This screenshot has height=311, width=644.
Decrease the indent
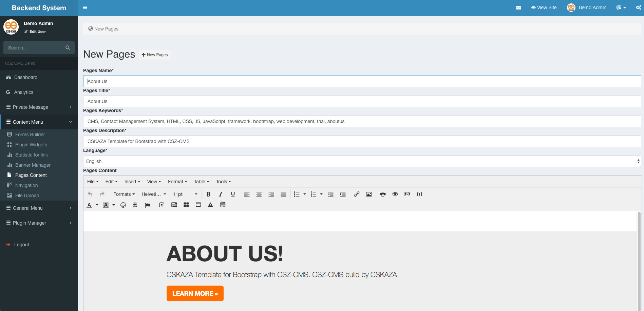click(x=330, y=194)
